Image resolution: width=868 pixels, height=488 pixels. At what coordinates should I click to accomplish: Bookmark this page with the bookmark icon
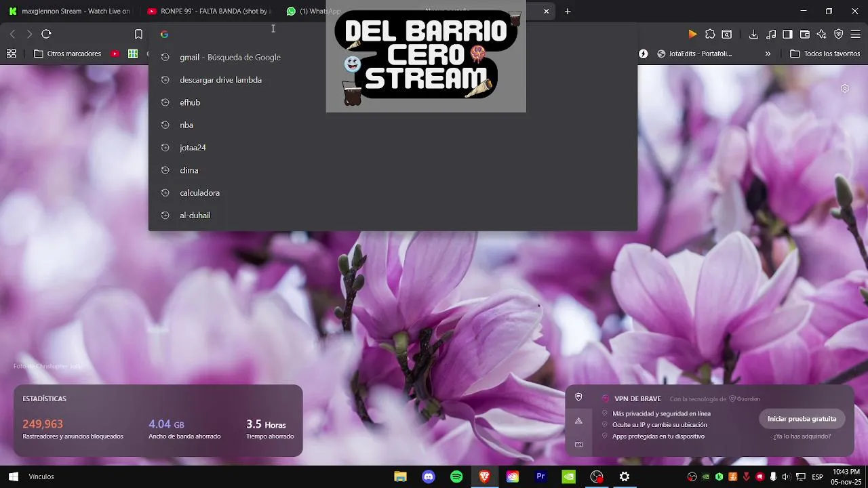(x=138, y=34)
